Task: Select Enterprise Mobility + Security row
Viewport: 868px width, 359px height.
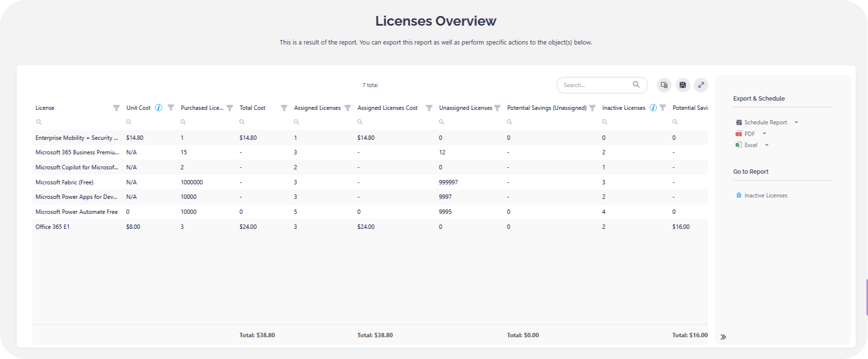Action: tap(370, 138)
